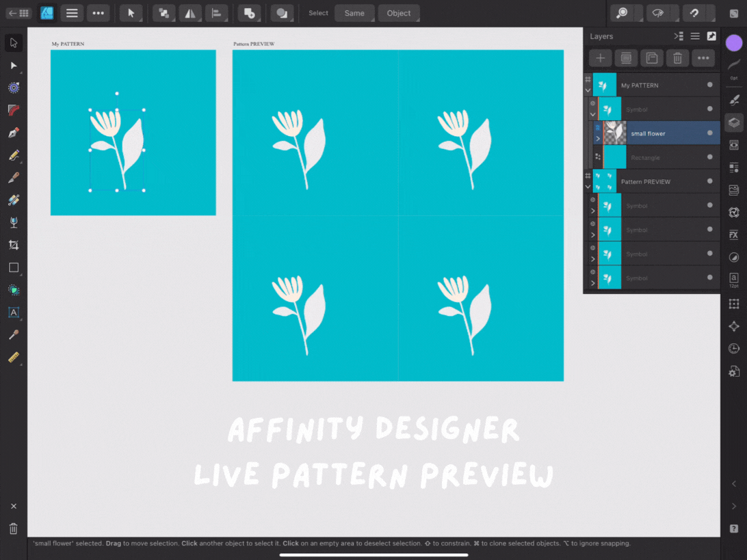Select the Measure ruler tool
The width and height of the screenshot is (747, 560).
tap(14, 357)
